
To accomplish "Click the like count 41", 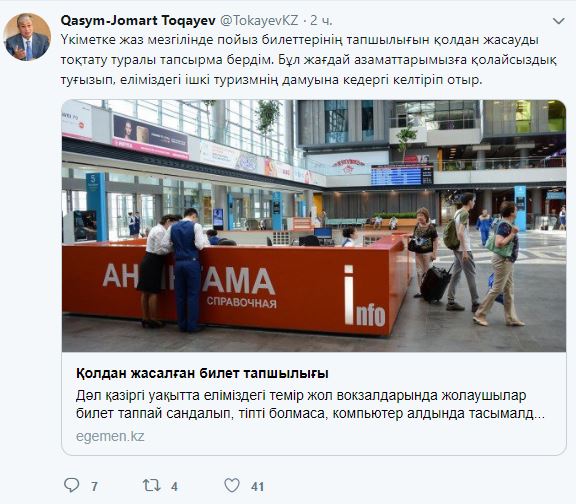I will click(257, 487).
